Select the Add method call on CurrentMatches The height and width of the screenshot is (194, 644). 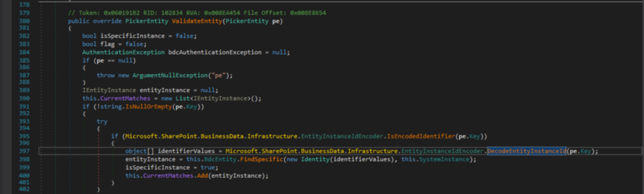tap(202, 176)
